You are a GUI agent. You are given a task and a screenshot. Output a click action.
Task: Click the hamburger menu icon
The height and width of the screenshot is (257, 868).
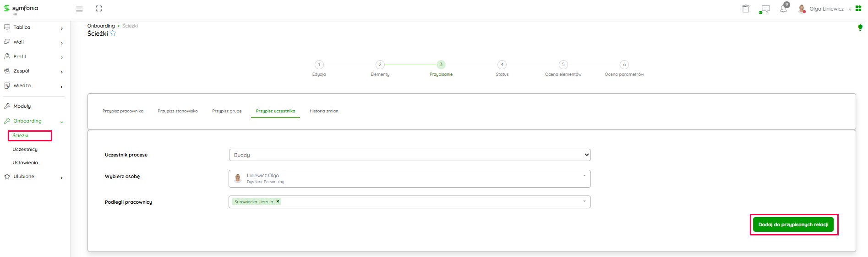[79, 9]
